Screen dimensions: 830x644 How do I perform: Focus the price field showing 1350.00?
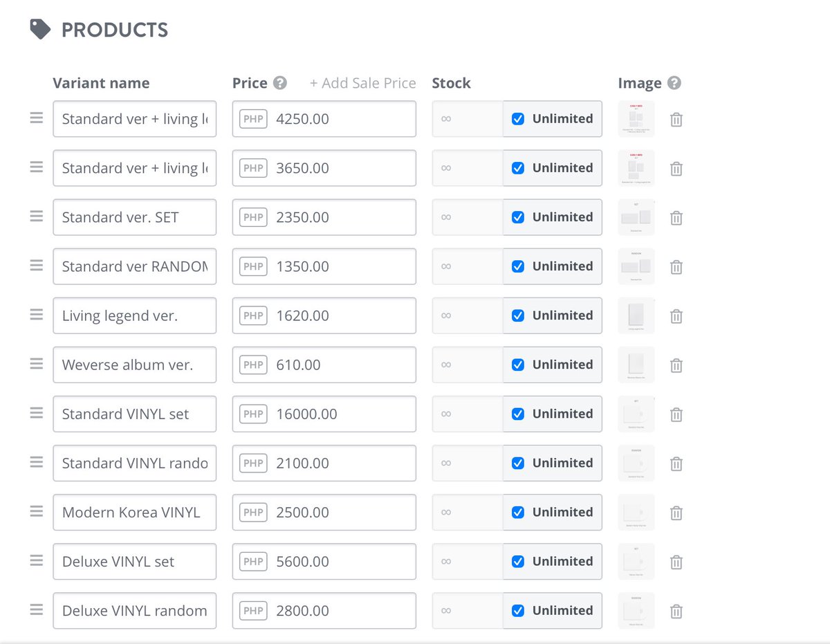point(324,266)
